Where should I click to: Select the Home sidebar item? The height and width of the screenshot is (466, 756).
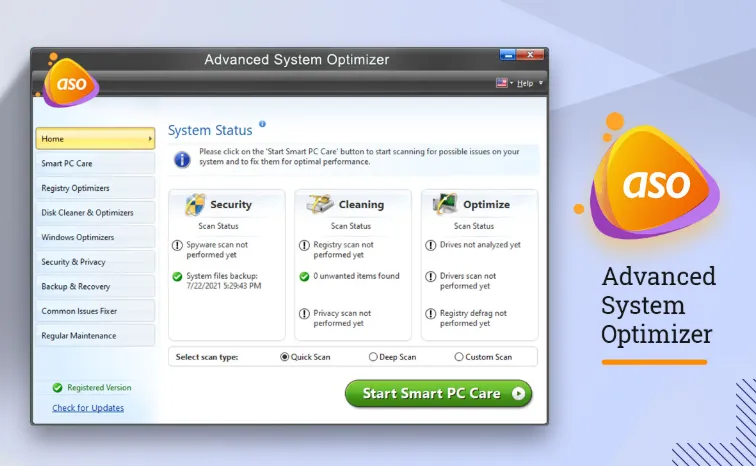[x=95, y=139]
